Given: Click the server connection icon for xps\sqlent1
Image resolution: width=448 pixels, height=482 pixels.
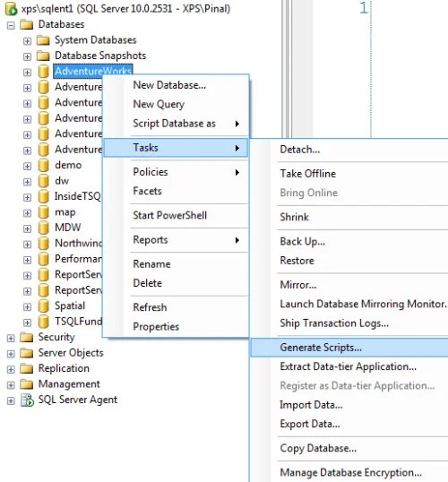Looking at the screenshot, I should pyautogui.click(x=11, y=9).
